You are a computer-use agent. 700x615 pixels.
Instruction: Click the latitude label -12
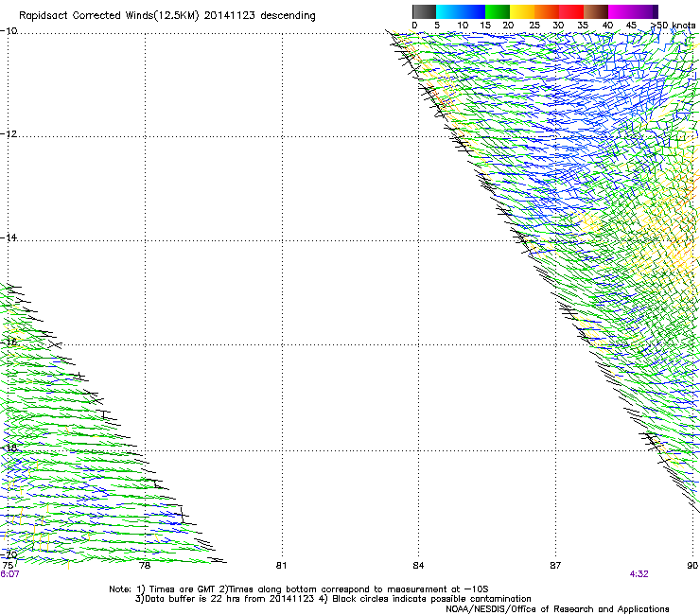[9, 134]
